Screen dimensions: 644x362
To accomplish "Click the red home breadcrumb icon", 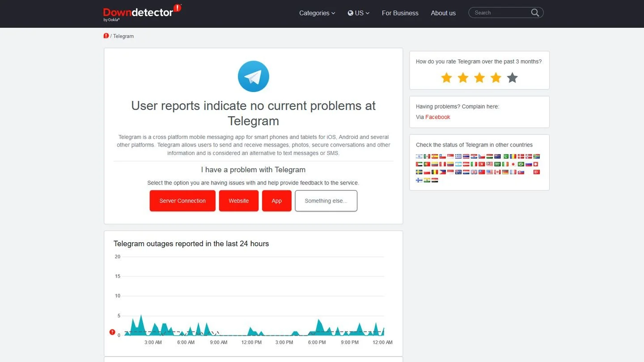I will click(x=106, y=36).
